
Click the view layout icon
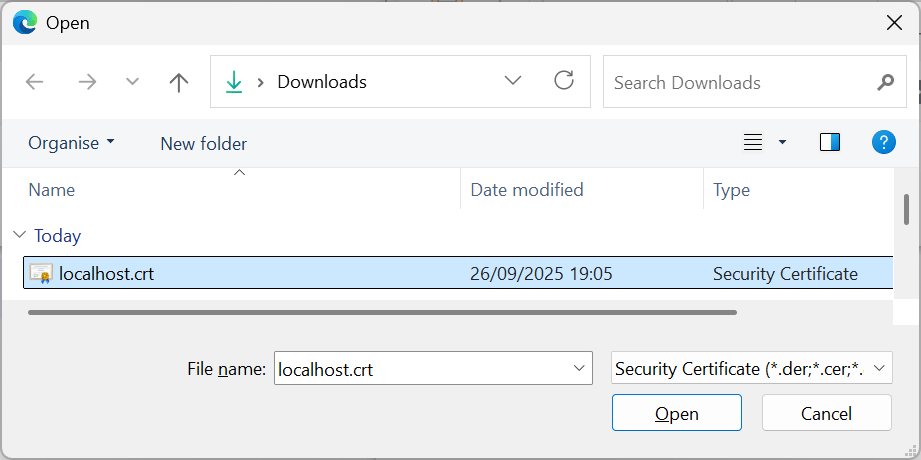point(753,142)
